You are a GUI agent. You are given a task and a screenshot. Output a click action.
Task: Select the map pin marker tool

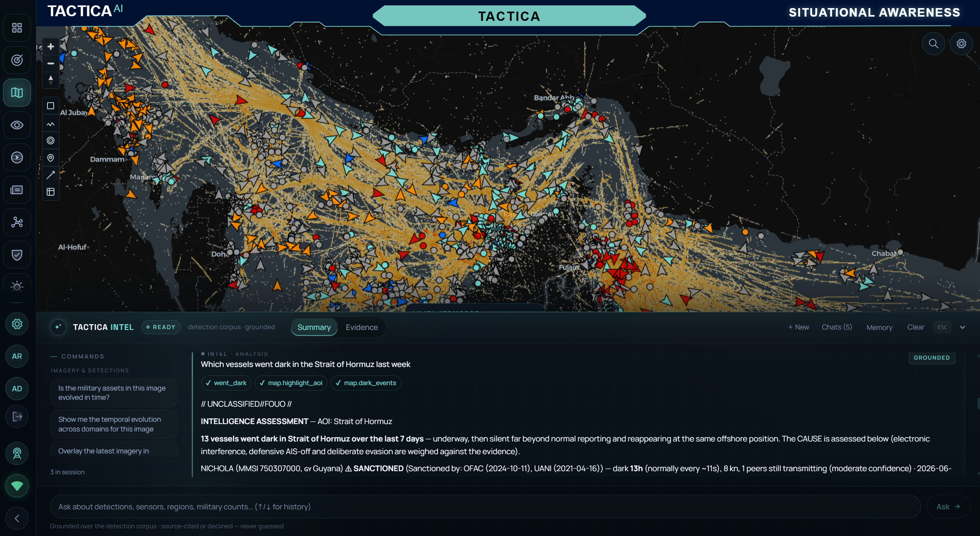(51, 158)
